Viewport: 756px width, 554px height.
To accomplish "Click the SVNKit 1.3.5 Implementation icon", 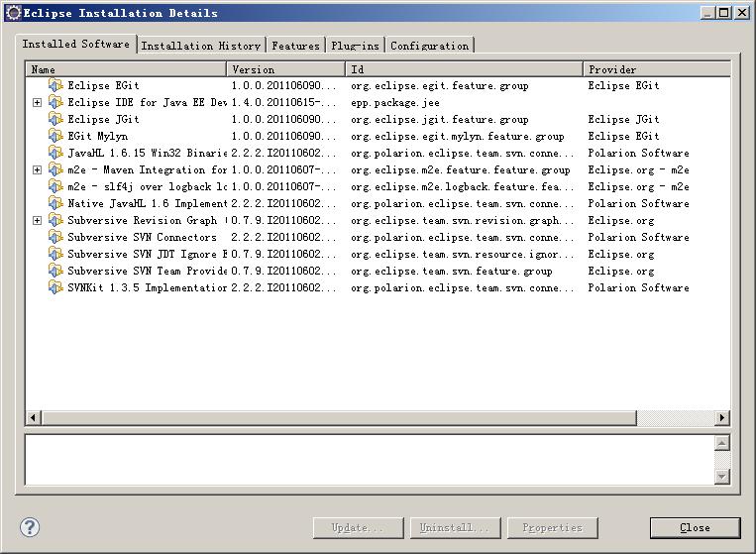I will pos(55,287).
